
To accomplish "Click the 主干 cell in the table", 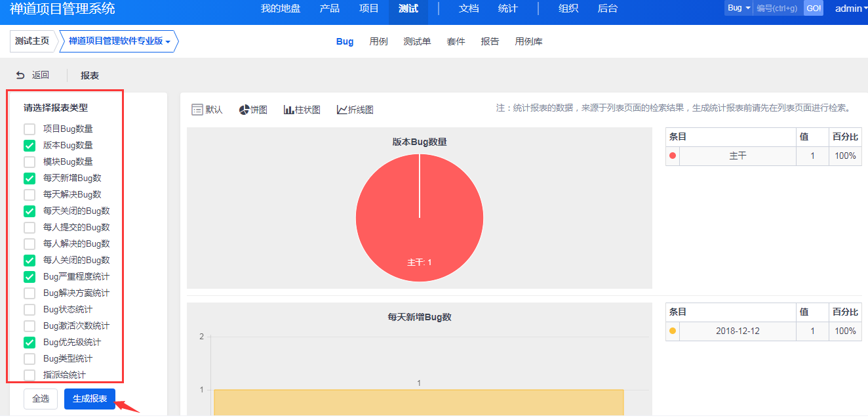I will pos(738,156).
